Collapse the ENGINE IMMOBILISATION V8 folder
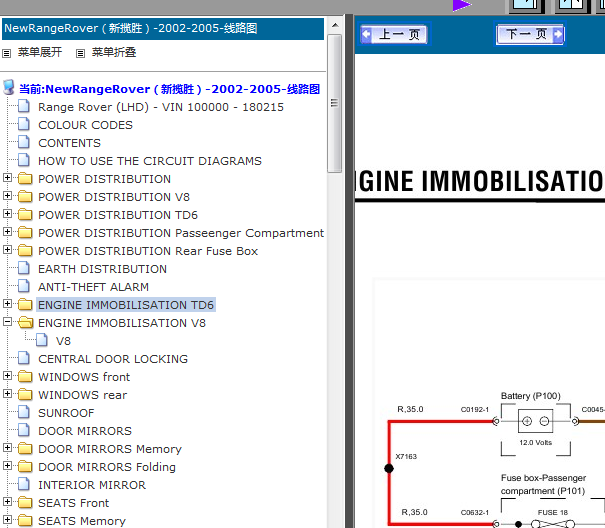This screenshot has width=605, height=528. click(7, 322)
